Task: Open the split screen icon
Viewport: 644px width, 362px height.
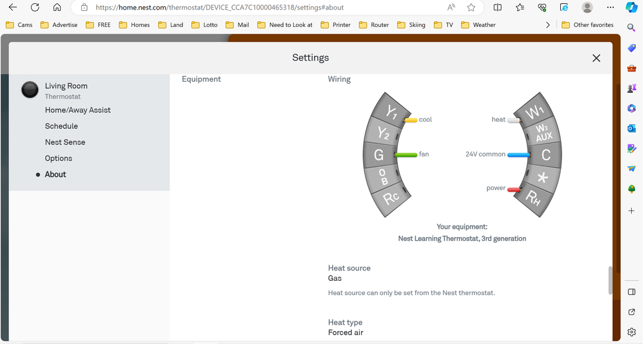Action: pyautogui.click(x=498, y=7)
